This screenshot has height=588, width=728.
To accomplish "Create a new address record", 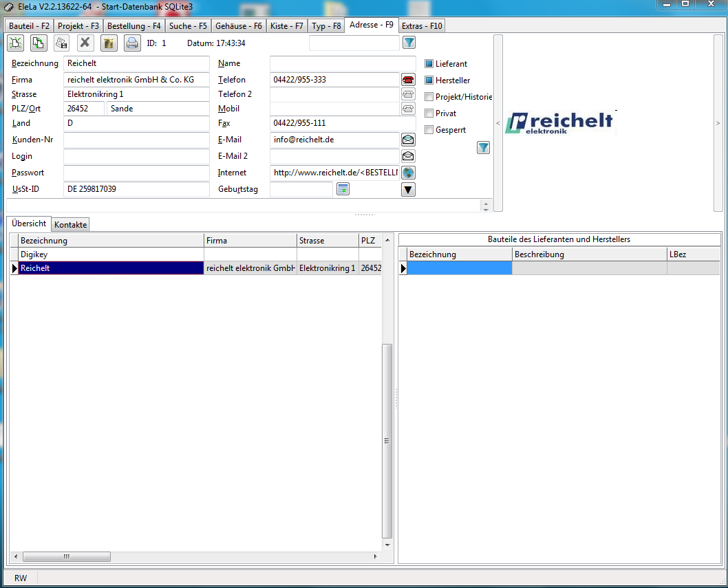I will (x=16, y=43).
